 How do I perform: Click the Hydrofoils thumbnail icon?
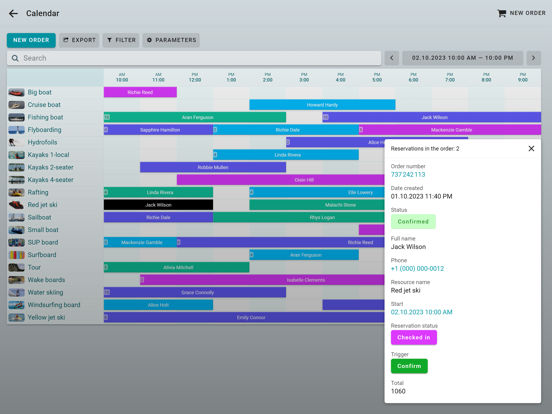pyautogui.click(x=17, y=143)
